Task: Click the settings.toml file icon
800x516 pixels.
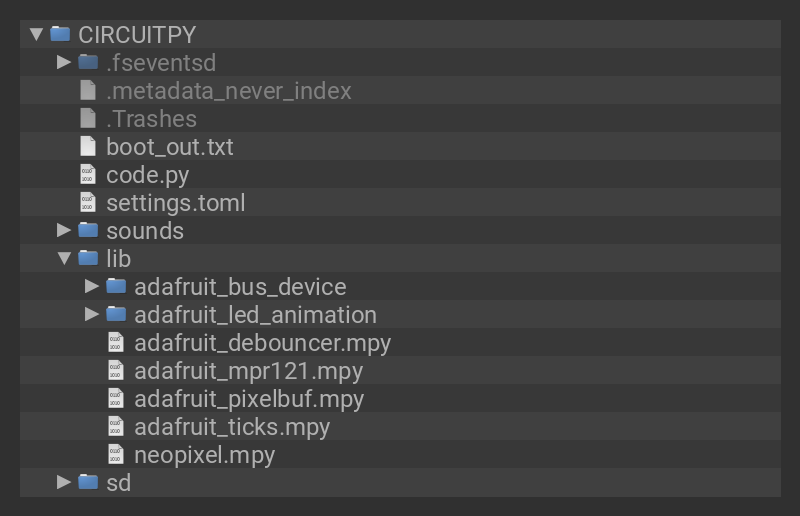Action: click(88, 203)
